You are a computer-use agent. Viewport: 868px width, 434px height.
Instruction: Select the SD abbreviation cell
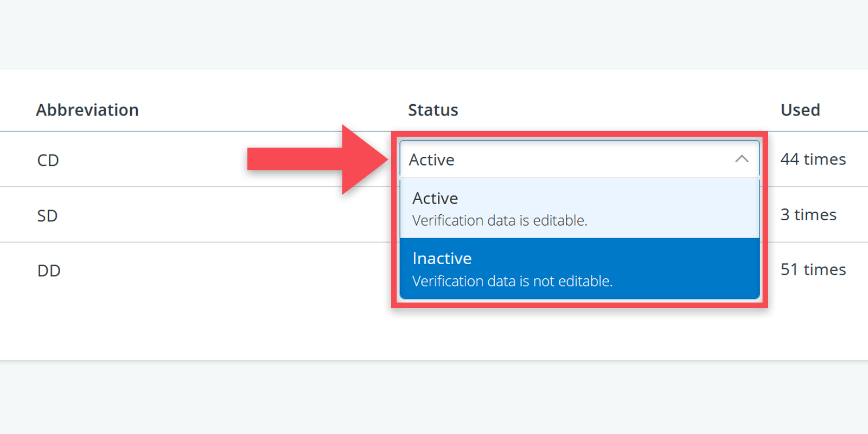click(47, 216)
